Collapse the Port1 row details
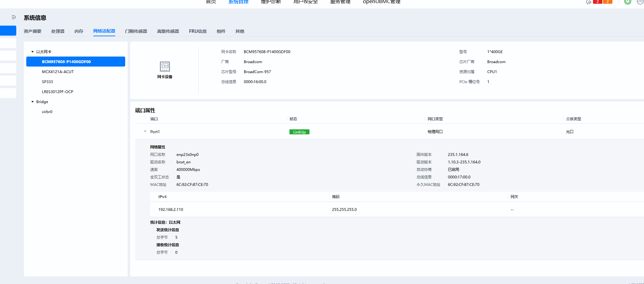This screenshot has width=644, height=284. [145, 132]
